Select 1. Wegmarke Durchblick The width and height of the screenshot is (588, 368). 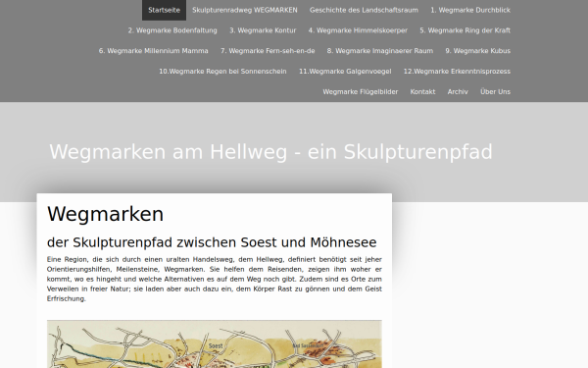coord(470,10)
